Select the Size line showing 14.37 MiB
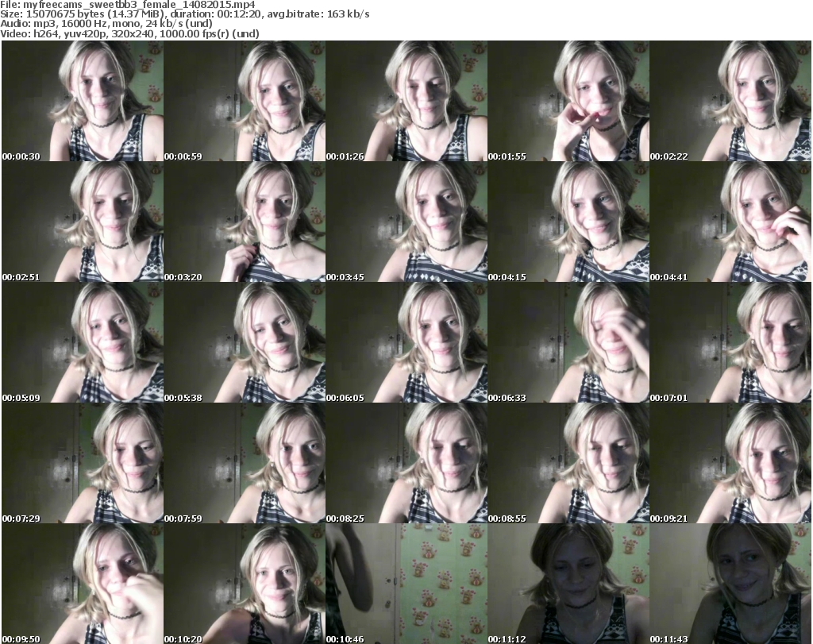The image size is (813, 644). (184, 14)
